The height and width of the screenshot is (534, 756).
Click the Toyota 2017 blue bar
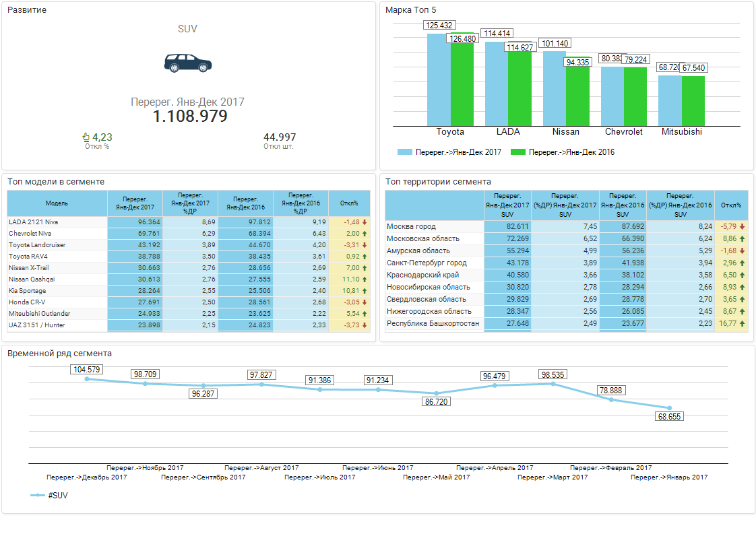click(439, 79)
